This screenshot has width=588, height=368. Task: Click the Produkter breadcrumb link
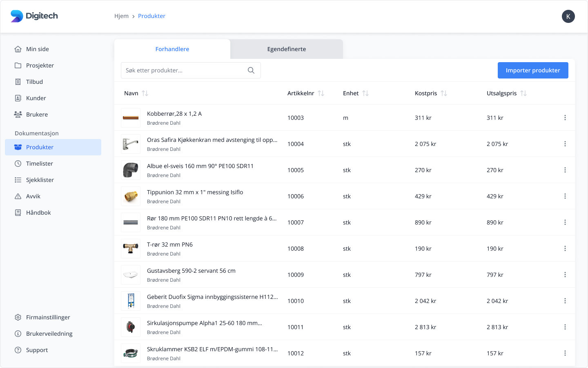pos(151,16)
